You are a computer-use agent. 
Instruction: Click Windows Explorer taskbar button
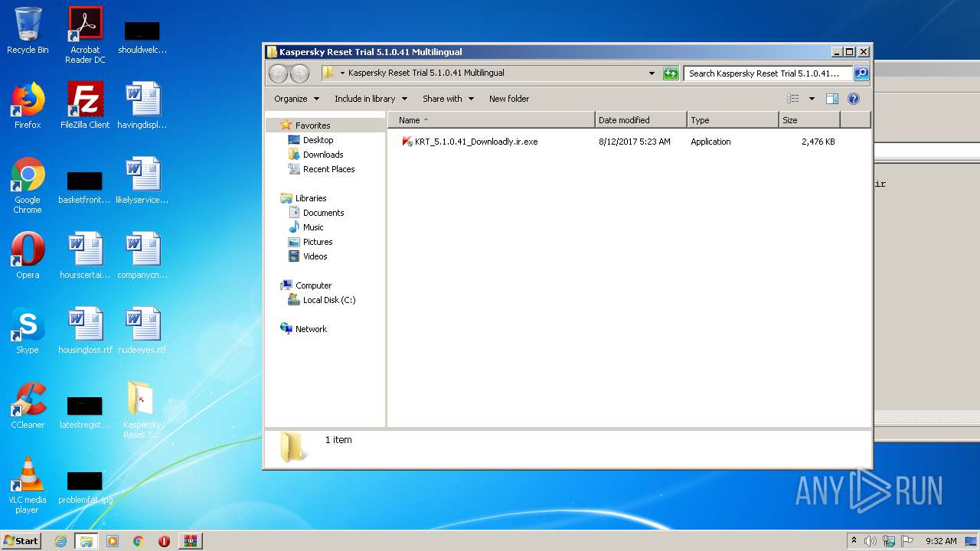86,541
